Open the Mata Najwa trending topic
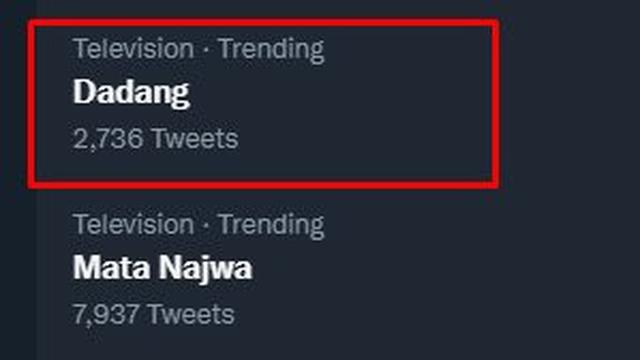Image resolution: width=640 pixels, height=360 pixels. tap(162, 268)
